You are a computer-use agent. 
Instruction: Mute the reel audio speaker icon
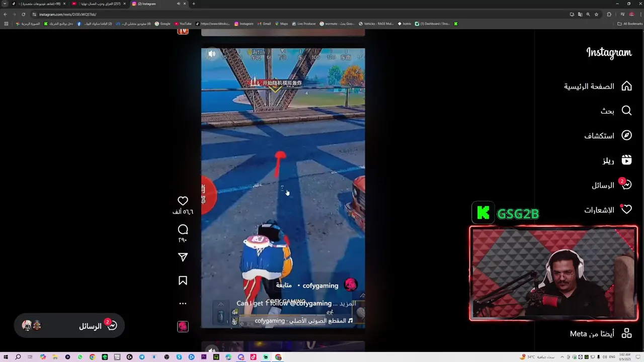(212, 54)
